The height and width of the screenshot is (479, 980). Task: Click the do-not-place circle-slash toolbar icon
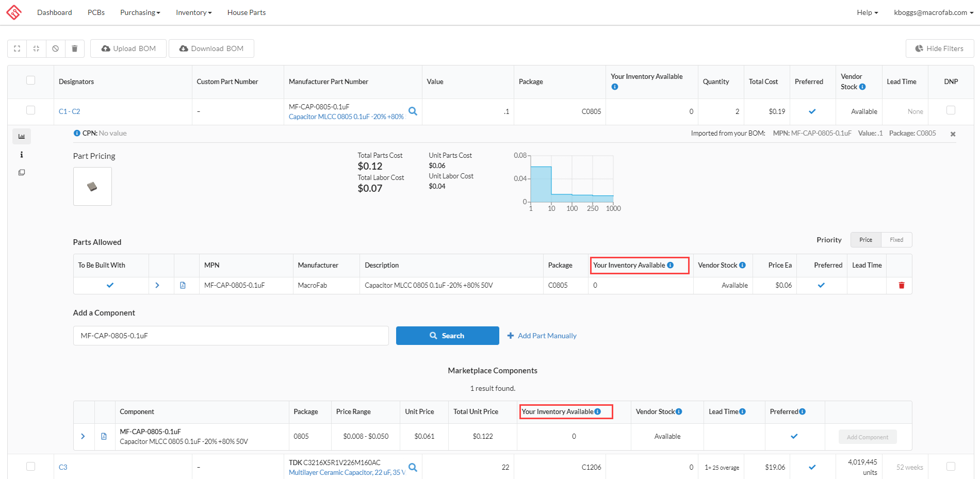55,48
